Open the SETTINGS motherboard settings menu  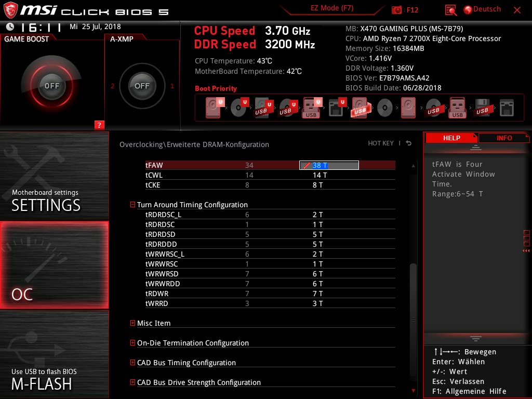click(x=54, y=176)
